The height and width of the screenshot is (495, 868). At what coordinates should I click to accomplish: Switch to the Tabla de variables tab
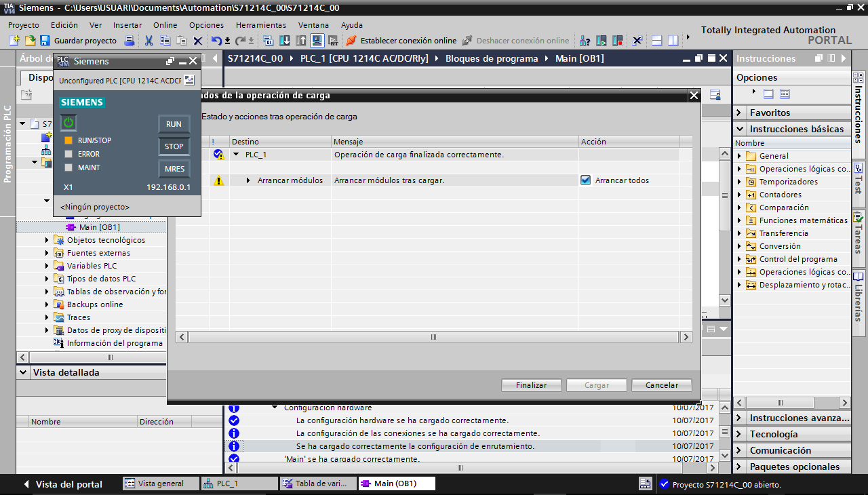(316, 483)
